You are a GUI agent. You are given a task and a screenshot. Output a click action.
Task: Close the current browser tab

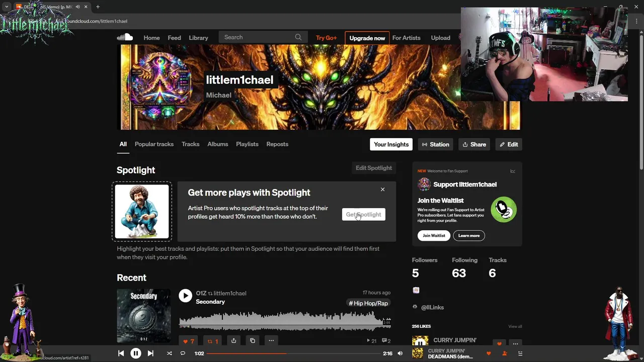coord(86,7)
